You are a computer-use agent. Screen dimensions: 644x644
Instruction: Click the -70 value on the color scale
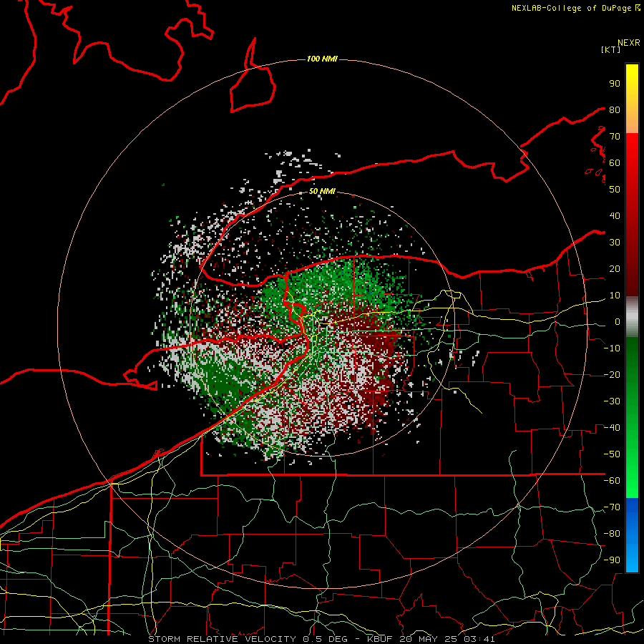click(x=612, y=507)
